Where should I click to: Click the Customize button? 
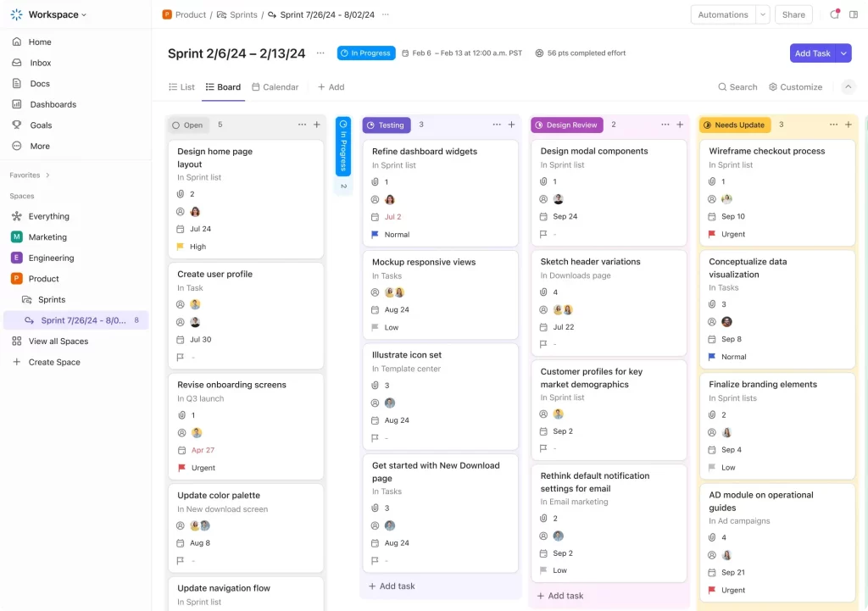(795, 87)
